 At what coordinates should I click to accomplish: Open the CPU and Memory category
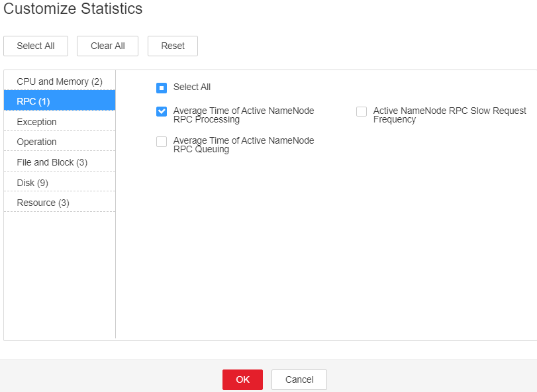(60, 81)
